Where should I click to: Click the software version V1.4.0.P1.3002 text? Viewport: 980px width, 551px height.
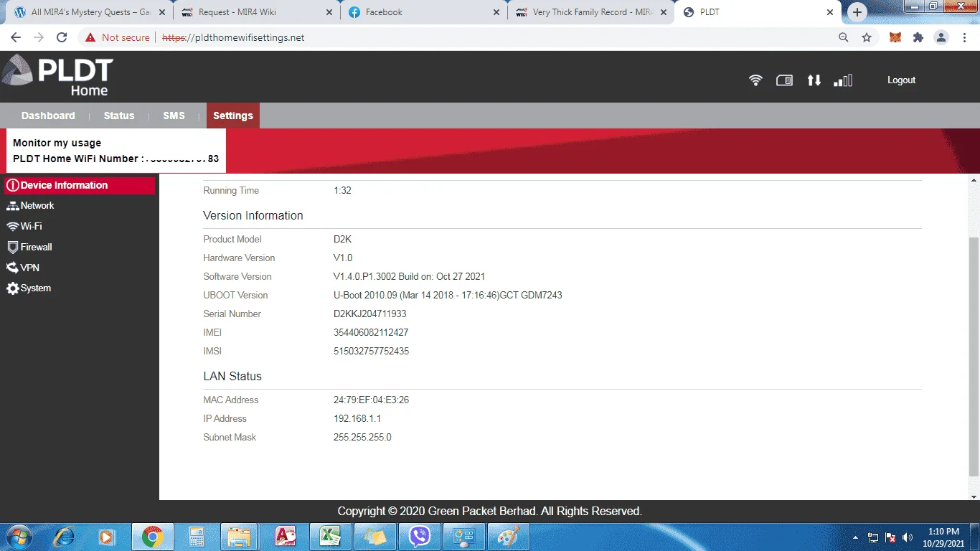coord(409,276)
